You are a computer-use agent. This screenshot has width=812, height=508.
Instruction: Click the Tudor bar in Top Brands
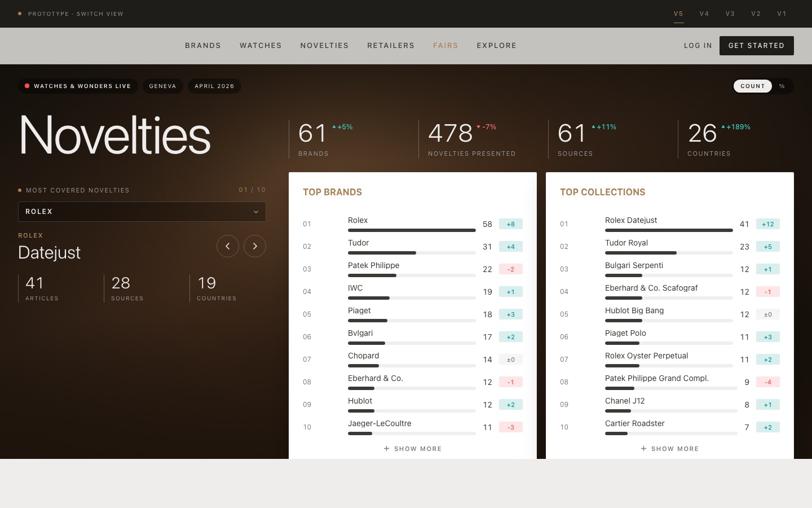[x=412, y=253]
